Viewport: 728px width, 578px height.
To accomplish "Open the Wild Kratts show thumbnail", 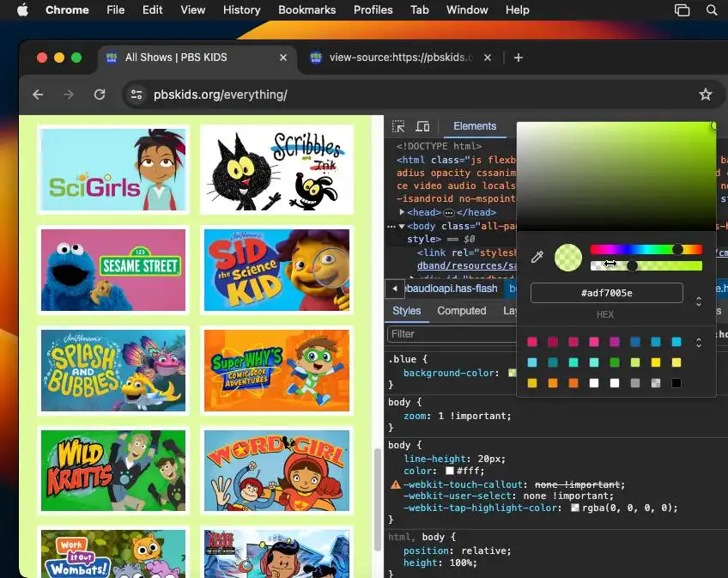I will click(x=113, y=470).
